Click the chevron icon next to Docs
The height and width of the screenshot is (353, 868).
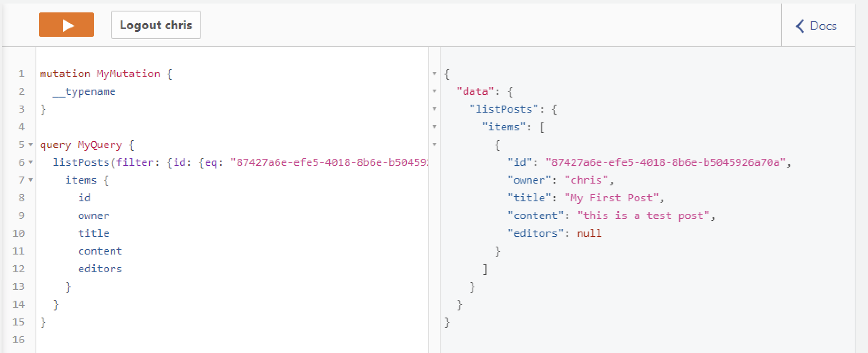point(800,26)
